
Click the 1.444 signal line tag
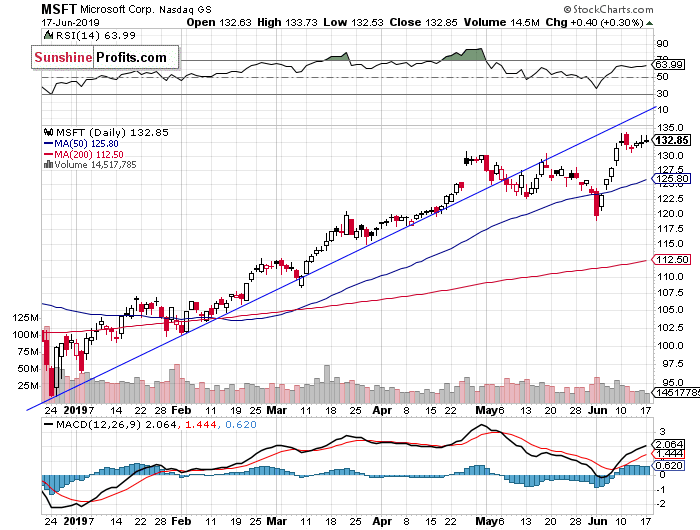tap(668, 454)
